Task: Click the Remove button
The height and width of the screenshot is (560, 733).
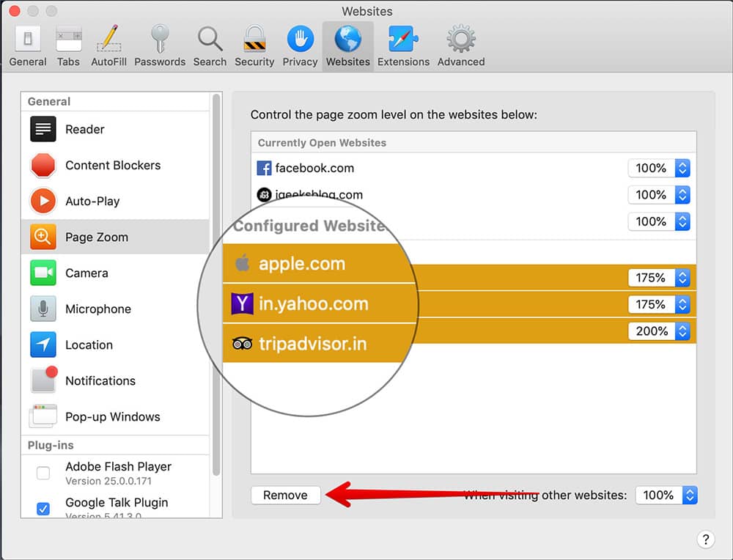Action: point(285,495)
